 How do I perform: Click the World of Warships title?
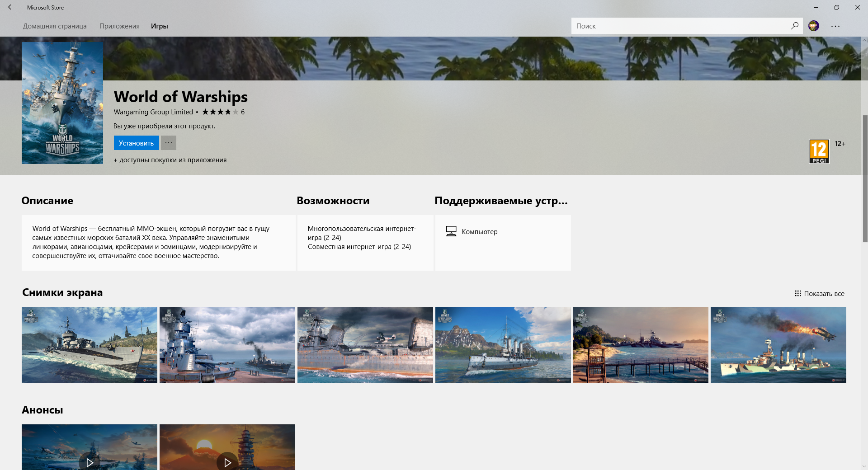point(180,97)
